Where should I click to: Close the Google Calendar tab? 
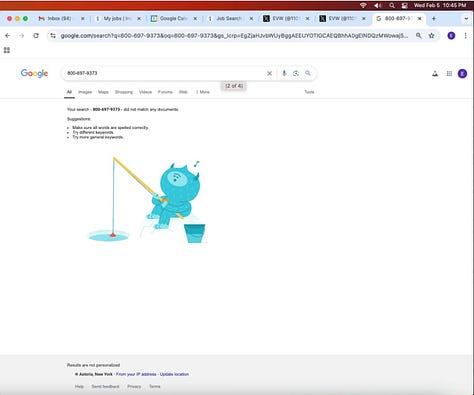[195, 19]
